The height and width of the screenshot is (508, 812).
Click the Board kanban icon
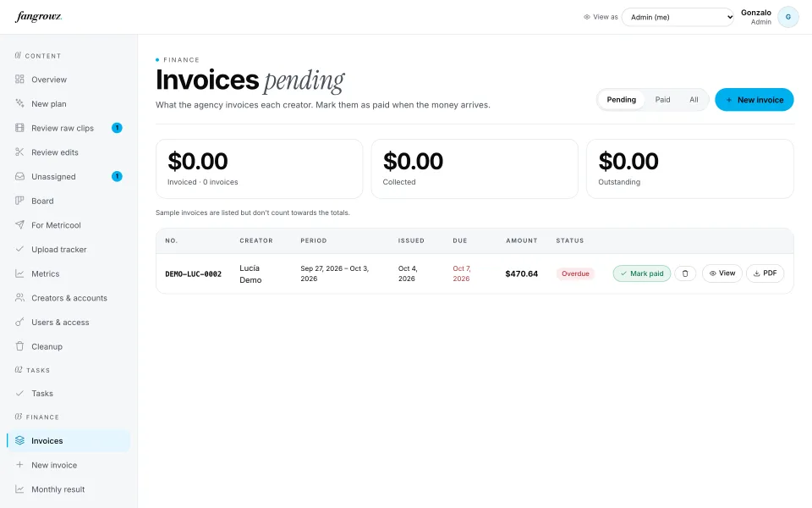click(x=19, y=201)
